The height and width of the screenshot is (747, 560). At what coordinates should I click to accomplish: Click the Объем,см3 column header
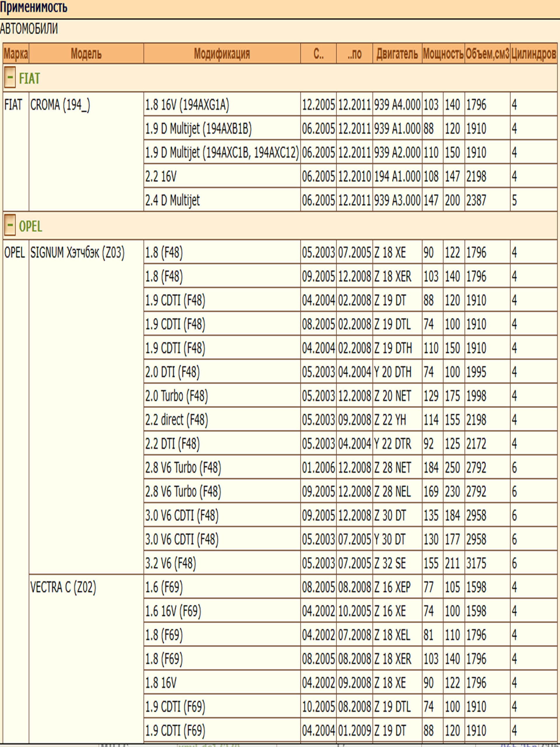click(487, 54)
